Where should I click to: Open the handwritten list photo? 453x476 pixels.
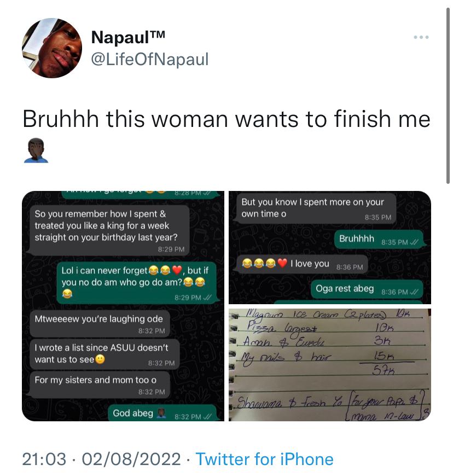330,365
